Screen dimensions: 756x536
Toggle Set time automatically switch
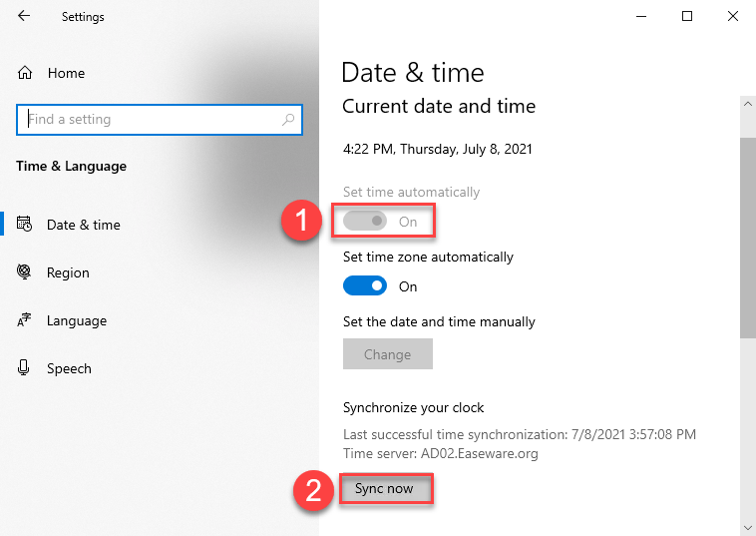[x=364, y=221]
